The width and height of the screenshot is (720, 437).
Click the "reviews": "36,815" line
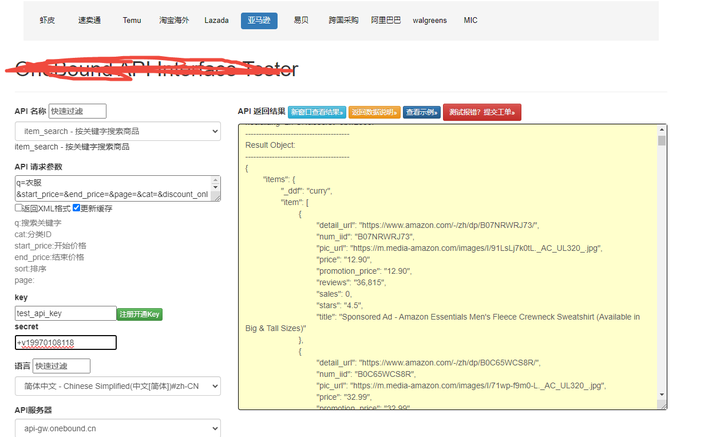(351, 282)
